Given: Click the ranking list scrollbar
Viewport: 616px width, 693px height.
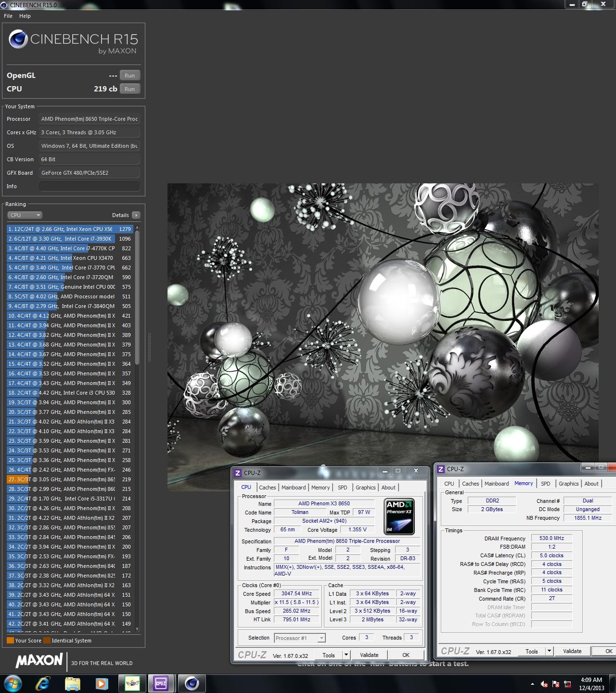Looking at the screenshot, I should point(137,298).
